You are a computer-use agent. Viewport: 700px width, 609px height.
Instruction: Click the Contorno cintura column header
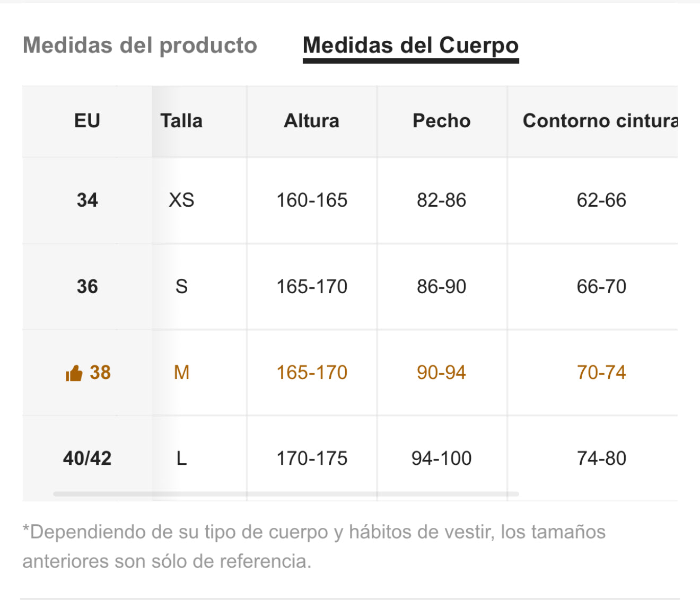coord(600,121)
